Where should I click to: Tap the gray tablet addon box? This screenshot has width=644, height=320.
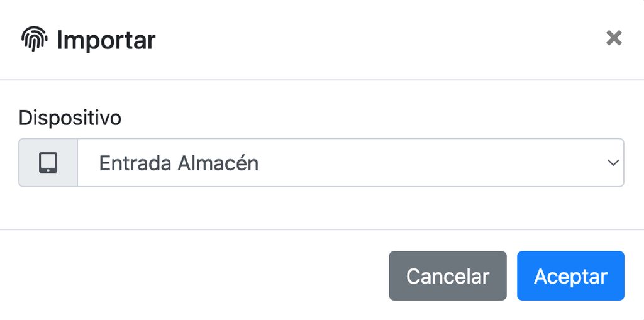(48, 163)
